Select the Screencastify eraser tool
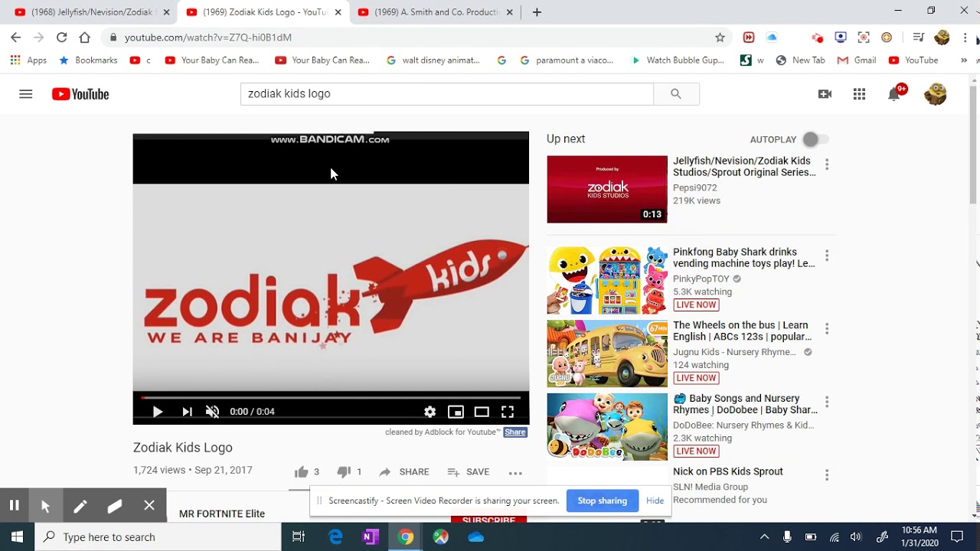The image size is (980, 551). (115, 505)
